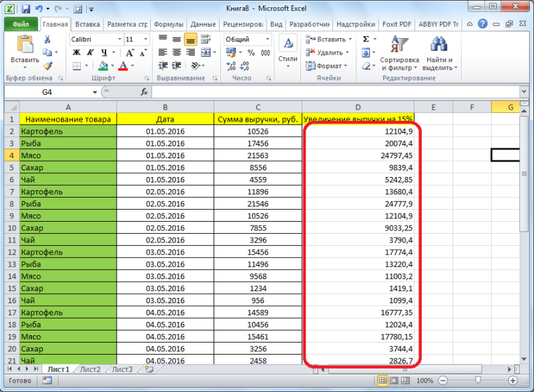
Task: Increase font size with the large A icon
Action: click(x=129, y=53)
